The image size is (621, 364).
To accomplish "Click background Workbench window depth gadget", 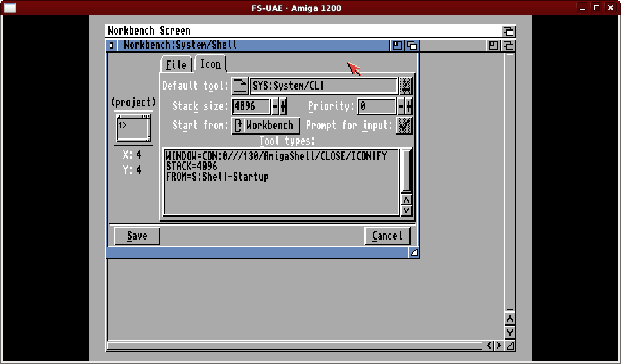I will pos(509,45).
